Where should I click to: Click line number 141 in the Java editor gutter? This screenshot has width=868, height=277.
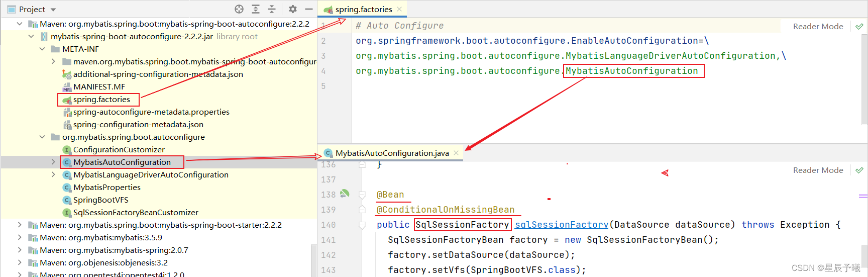[329, 240]
